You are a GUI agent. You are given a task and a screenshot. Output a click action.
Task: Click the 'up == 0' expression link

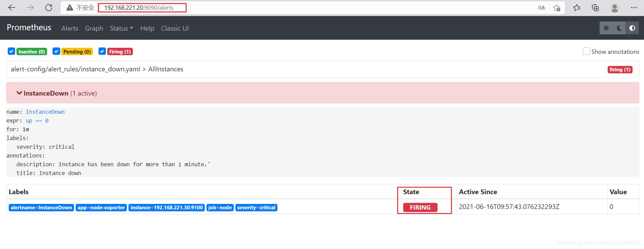point(37,120)
